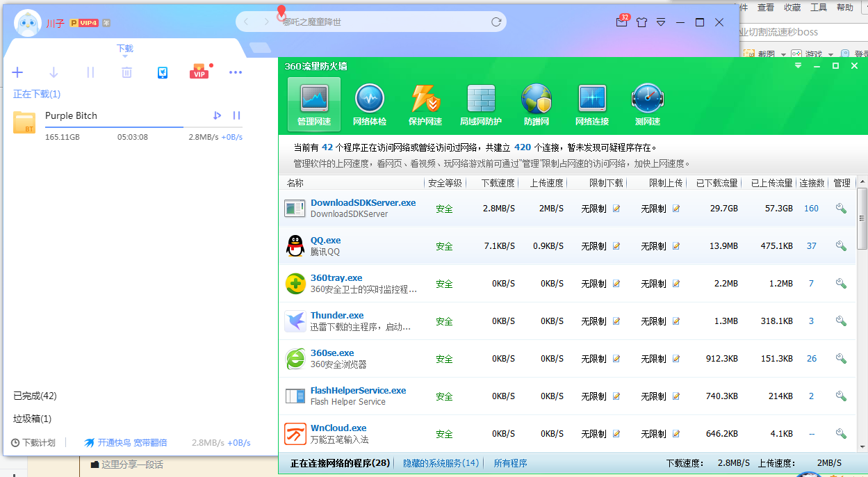The width and height of the screenshot is (868, 477).
Task: Select the 管理网速 tab in 360 firewall
Action: click(x=314, y=104)
